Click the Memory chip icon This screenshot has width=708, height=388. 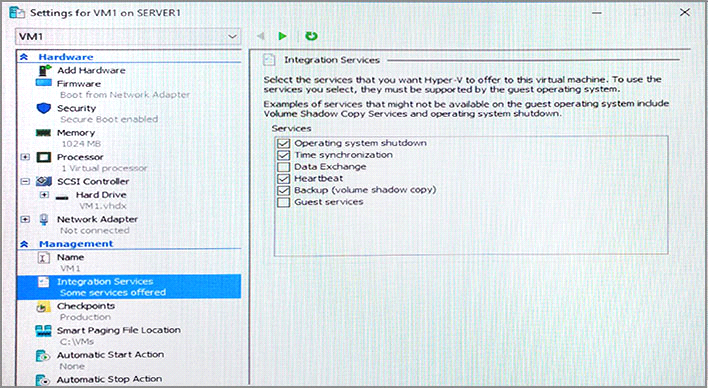click(x=43, y=133)
